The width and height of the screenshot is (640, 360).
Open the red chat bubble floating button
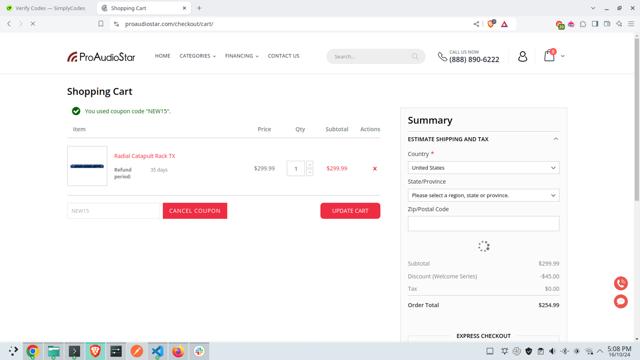(621, 302)
